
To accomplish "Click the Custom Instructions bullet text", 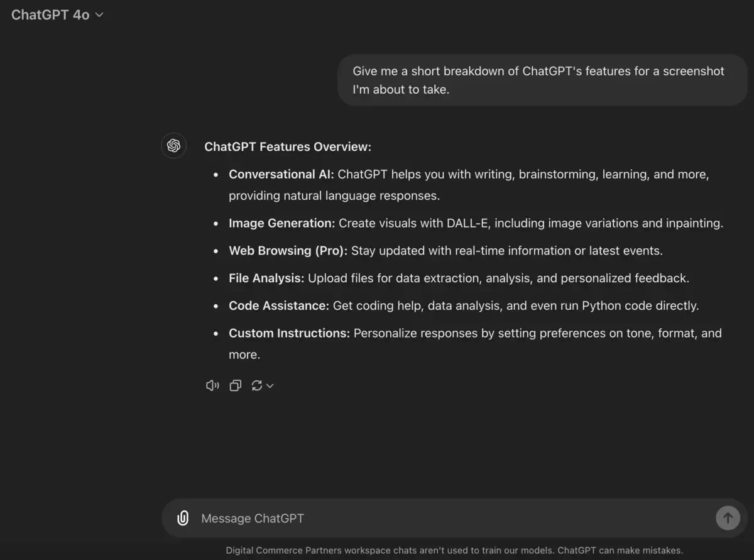I will pos(288,333).
